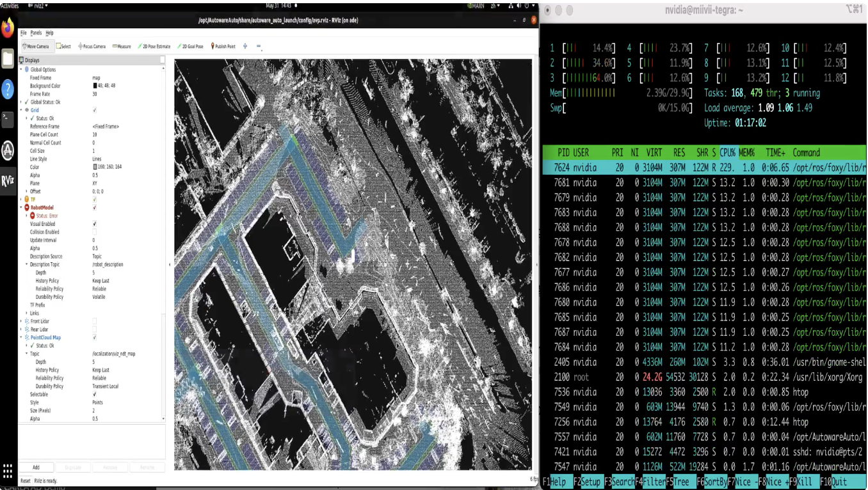868x490 pixels.
Task: Click the Reset button in status bar
Action: click(x=26, y=480)
